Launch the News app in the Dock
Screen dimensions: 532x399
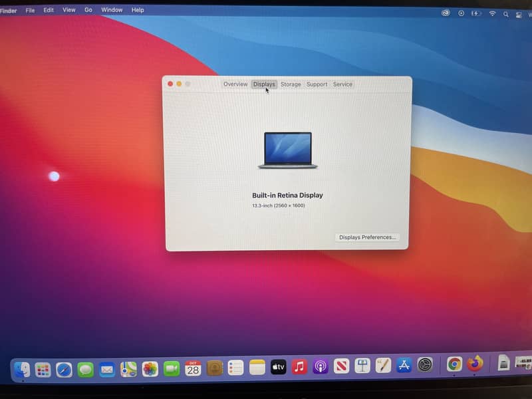click(x=341, y=366)
